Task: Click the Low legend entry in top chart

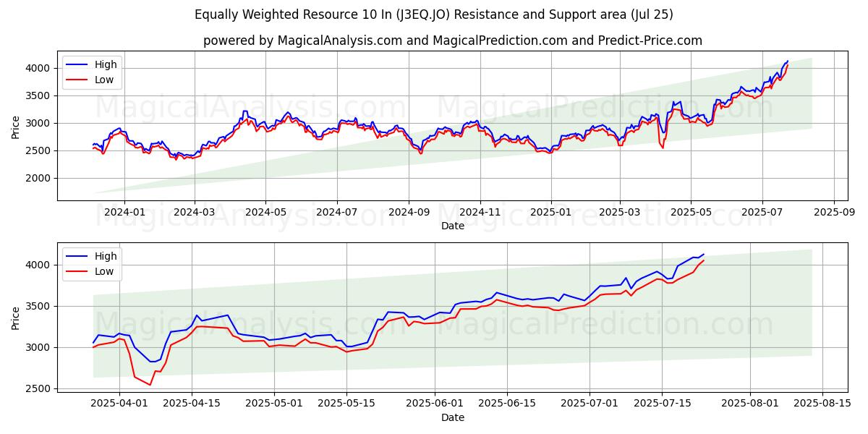Action: pos(92,80)
